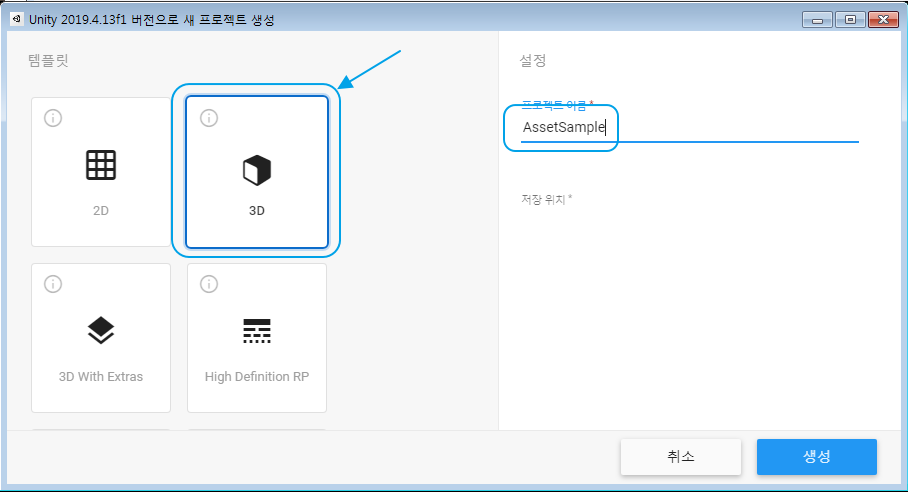Click the 설정 heading
The height and width of the screenshot is (492, 908).
click(533, 60)
